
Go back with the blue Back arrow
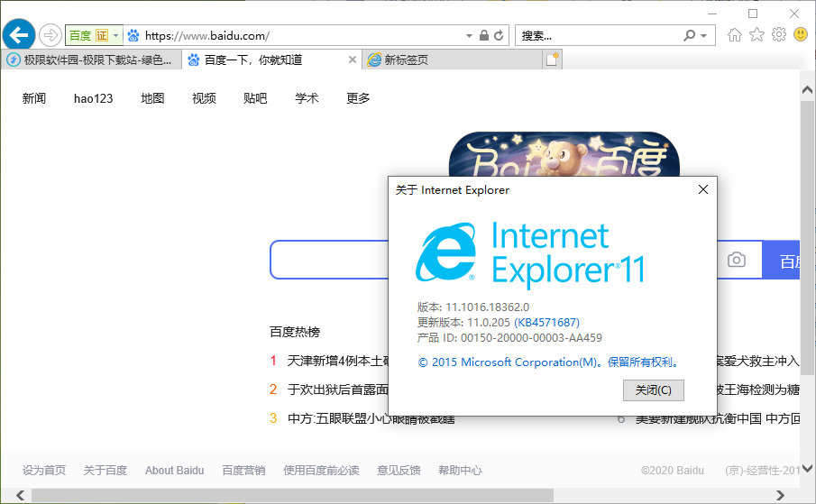click(x=19, y=35)
